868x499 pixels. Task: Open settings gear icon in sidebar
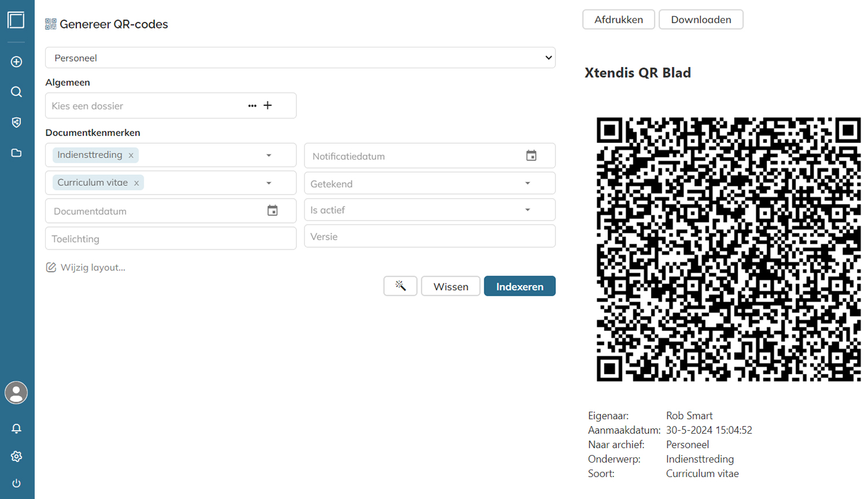(16, 456)
